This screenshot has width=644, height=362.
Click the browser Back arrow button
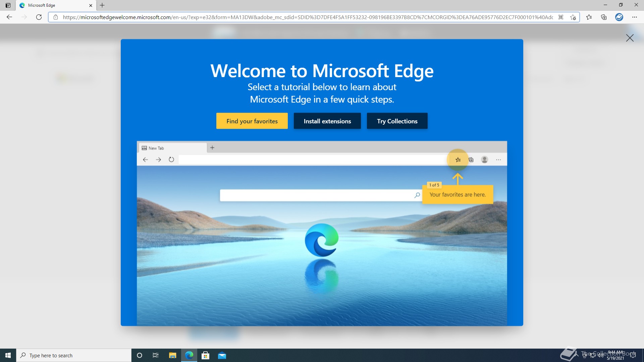[x=9, y=17]
